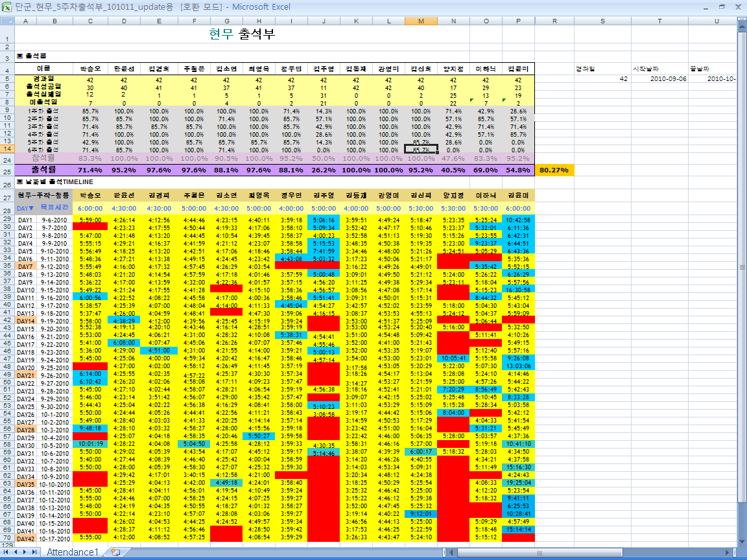747x560 pixels.
Task: Click the '1주차 출석' row label
Action: point(44,111)
